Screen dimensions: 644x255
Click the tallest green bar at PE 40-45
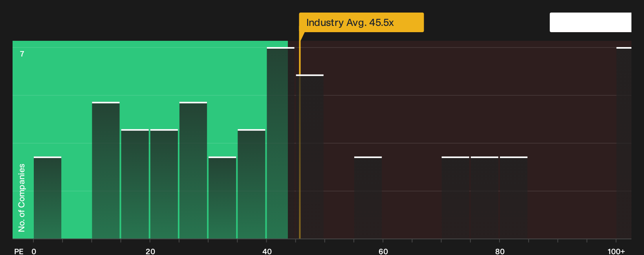point(280,143)
